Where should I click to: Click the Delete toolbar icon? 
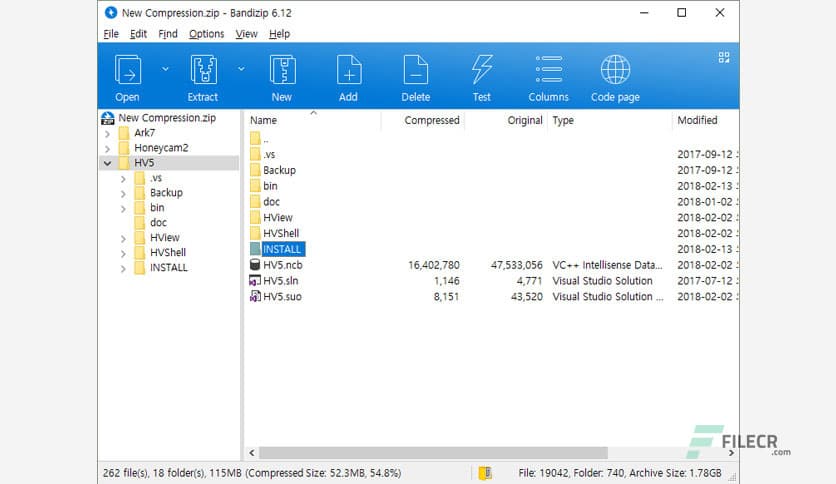coord(415,70)
